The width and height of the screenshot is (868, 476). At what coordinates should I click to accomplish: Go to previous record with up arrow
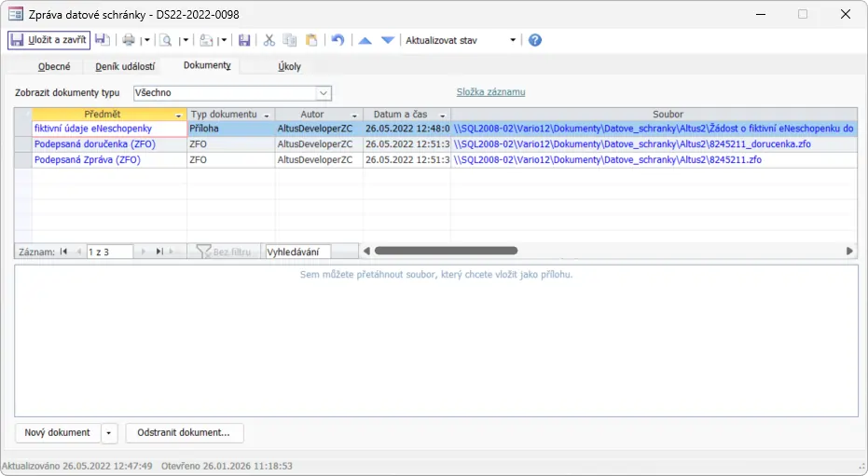point(365,40)
